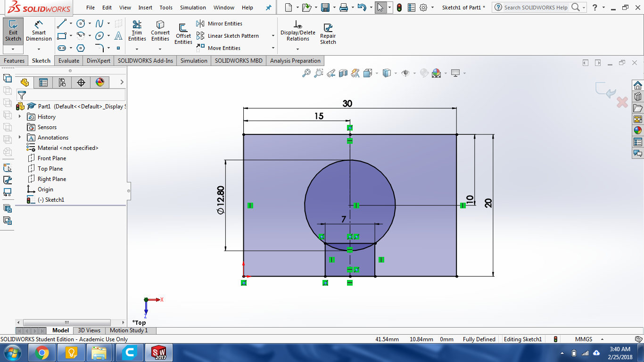Expand the History tree node
The width and height of the screenshot is (644, 362).
[19, 117]
